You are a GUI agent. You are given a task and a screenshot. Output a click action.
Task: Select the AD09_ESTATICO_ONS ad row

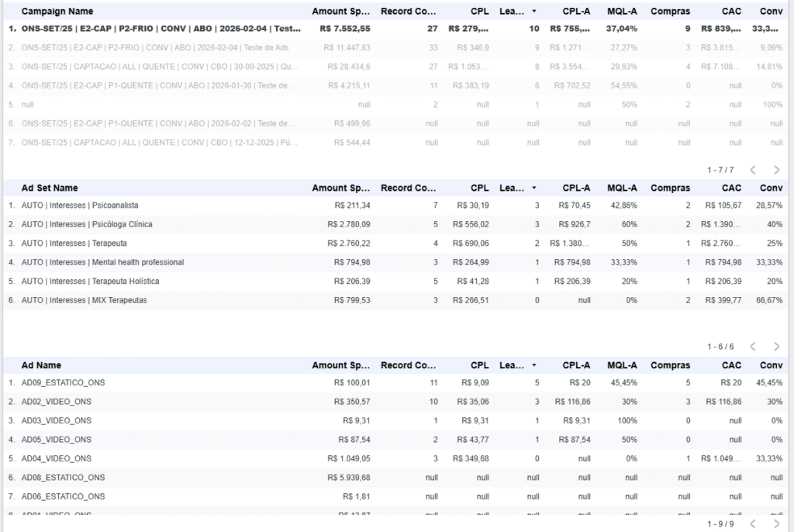coord(63,383)
